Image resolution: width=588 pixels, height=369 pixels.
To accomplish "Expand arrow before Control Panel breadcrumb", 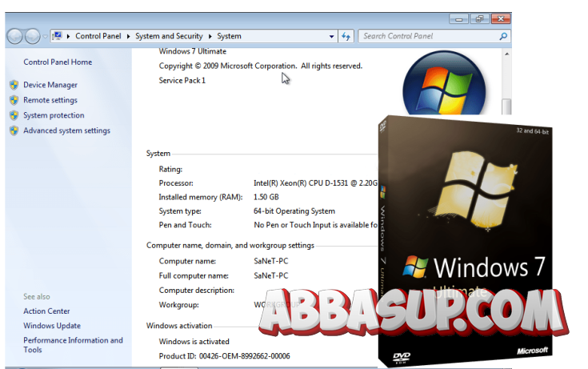I will (68, 36).
